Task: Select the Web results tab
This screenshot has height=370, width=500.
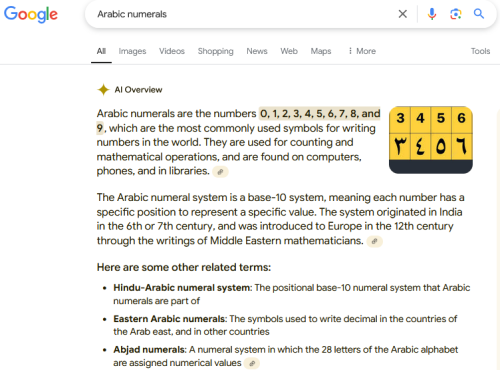Action: (289, 51)
